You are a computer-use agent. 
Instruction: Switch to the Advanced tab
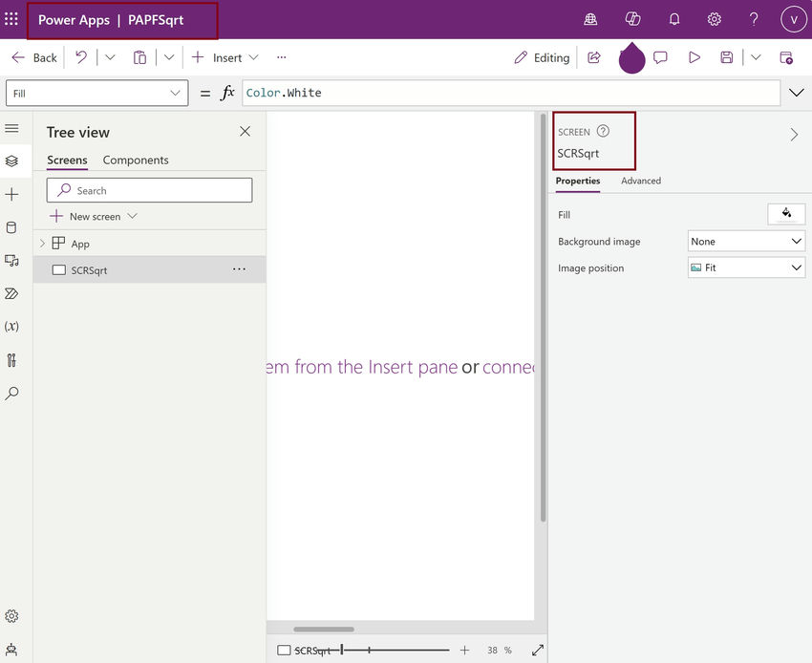click(641, 181)
